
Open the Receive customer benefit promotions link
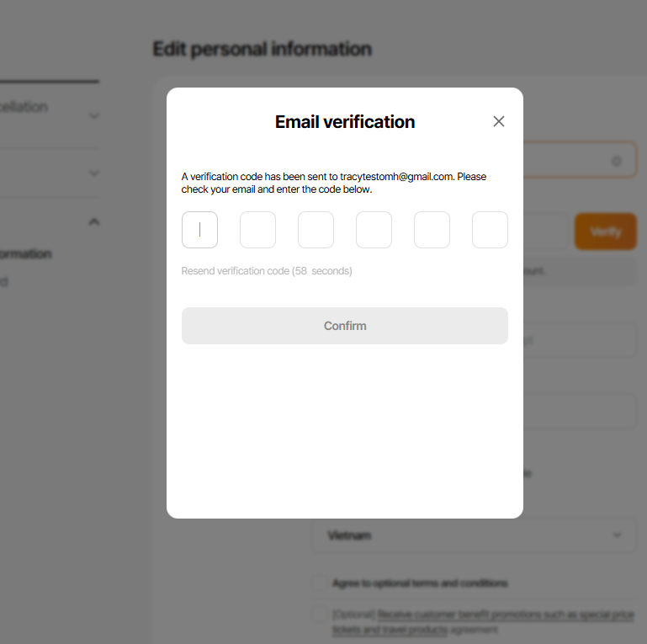tap(505, 615)
